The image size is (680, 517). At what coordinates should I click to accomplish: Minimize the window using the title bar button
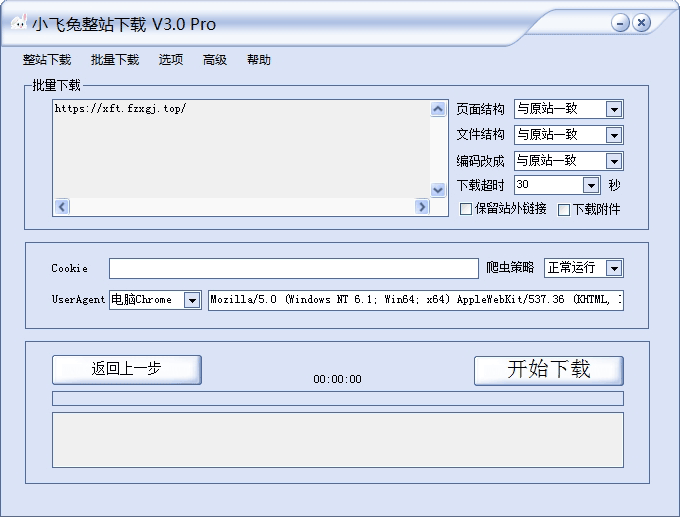pyautogui.click(x=621, y=23)
